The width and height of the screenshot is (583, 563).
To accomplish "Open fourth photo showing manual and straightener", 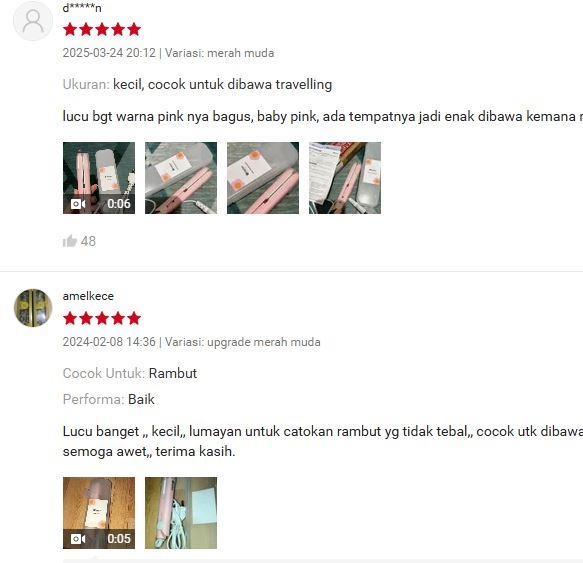I will point(345,178).
